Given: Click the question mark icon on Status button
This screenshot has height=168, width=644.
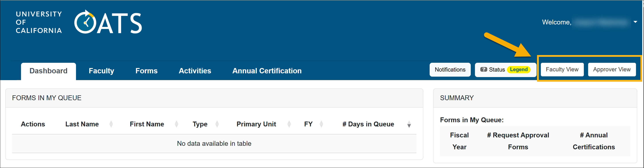Looking at the screenshot, I should pos(484,70).
